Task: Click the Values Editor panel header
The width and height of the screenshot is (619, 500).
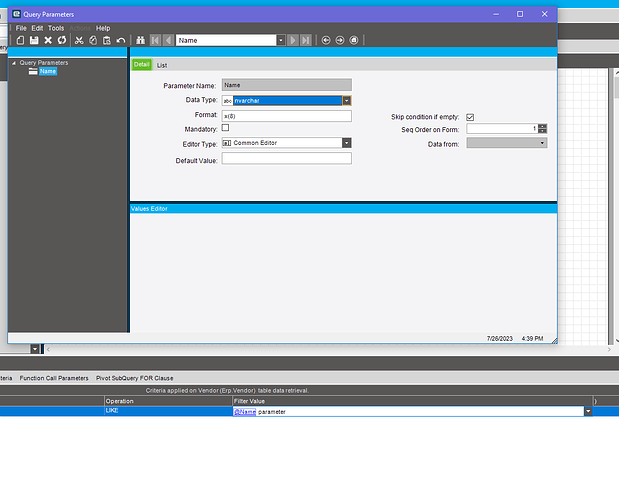Action: point(343,208)
